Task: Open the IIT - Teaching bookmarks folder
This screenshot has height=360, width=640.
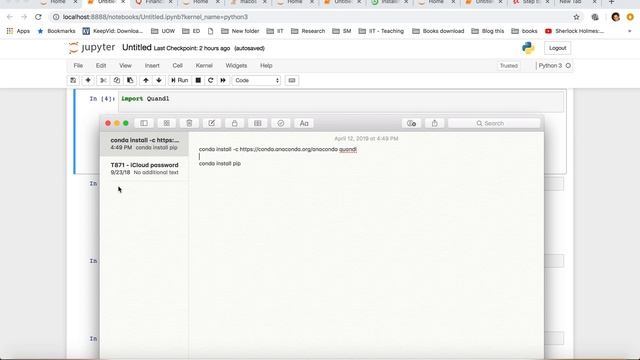Action: [x=381, y=31]
